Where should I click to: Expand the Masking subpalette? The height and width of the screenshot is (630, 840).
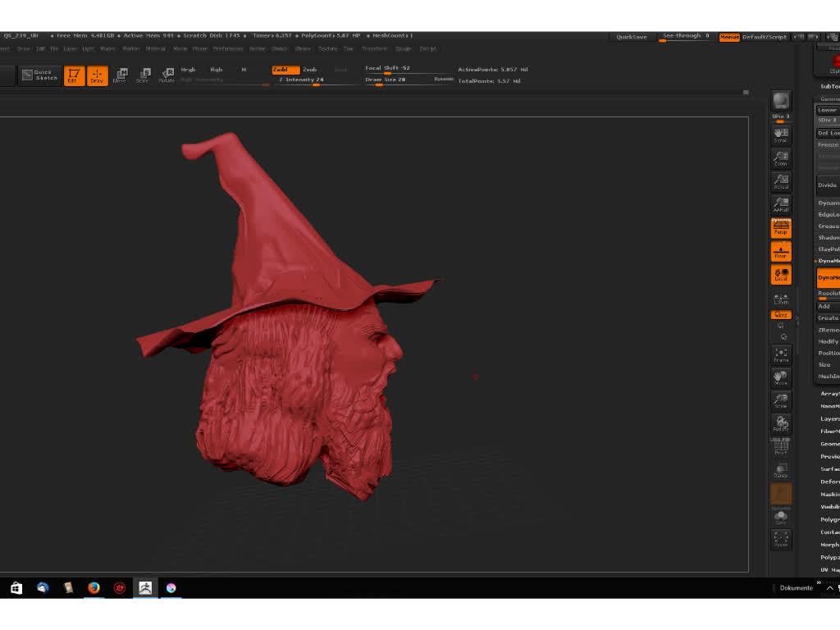pos(829,494)
